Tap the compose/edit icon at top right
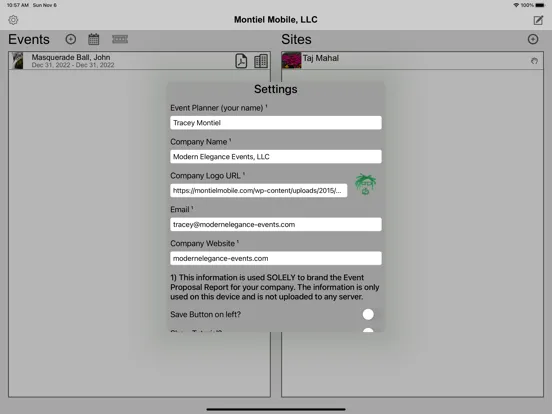The height and width of the screenshot is (414, 552). click(538, 20)
